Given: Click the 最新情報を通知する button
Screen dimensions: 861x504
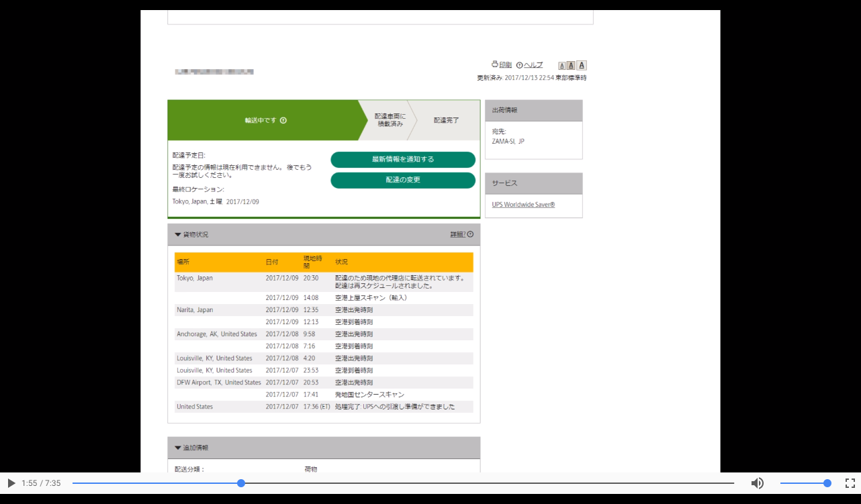Looking at the screenshot, I should [403, 160].
